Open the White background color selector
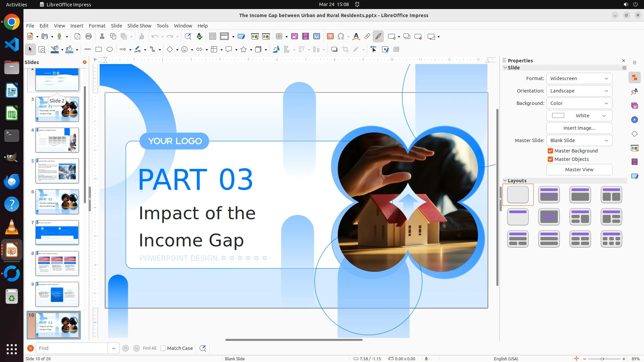Screen dimensions: 644x362 pyautogui.click(x=579, y=116)
